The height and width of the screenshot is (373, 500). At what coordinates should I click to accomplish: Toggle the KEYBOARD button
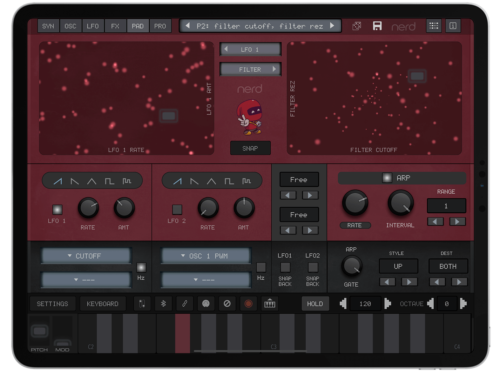[102, 304]
